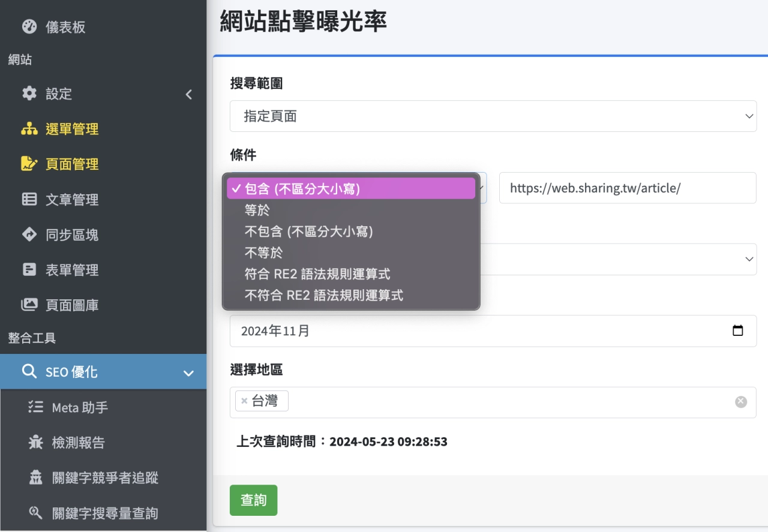The image size is (768, 532).
Task: Click the URL field with web.sharing.tw/article/
Action: click(628, 188)
